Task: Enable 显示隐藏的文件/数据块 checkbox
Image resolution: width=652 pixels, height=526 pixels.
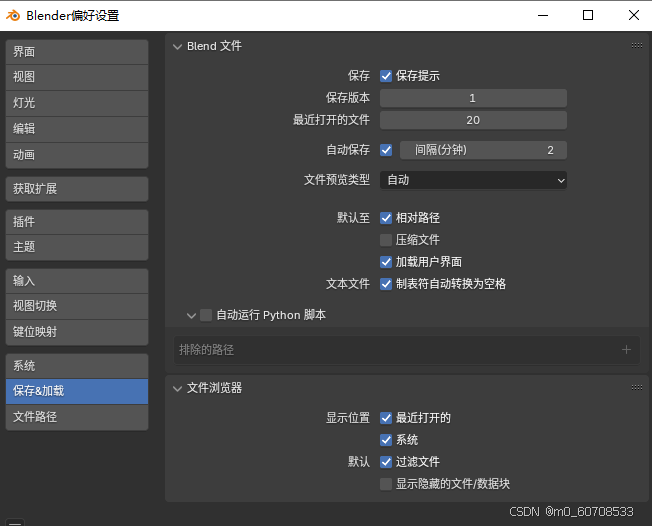Action: click(x=386, y=484)
